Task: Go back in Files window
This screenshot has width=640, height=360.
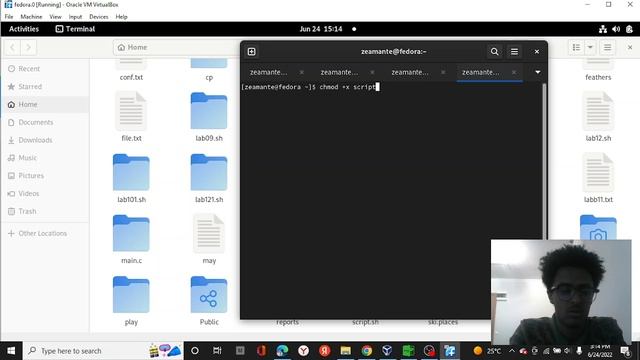Action: (13, 47)
